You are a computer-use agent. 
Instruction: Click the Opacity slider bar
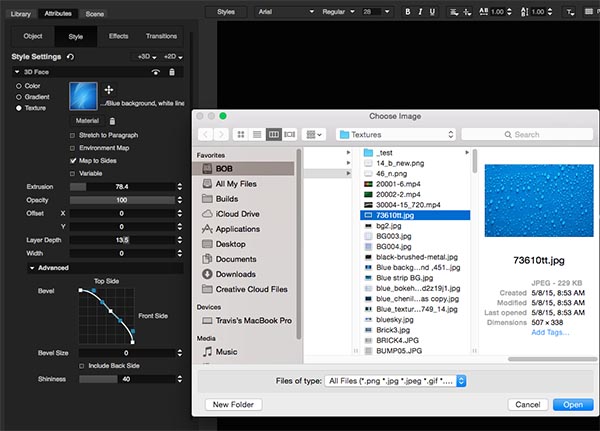(122, 200)
